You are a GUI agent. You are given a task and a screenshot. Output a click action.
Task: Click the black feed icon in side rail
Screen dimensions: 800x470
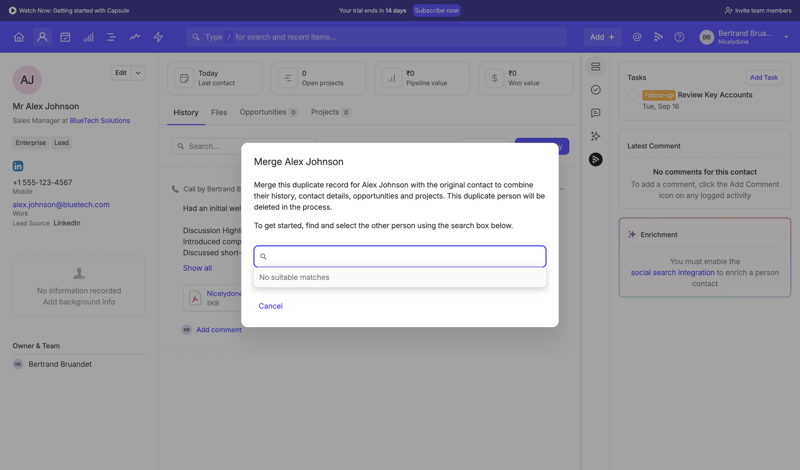595,159
